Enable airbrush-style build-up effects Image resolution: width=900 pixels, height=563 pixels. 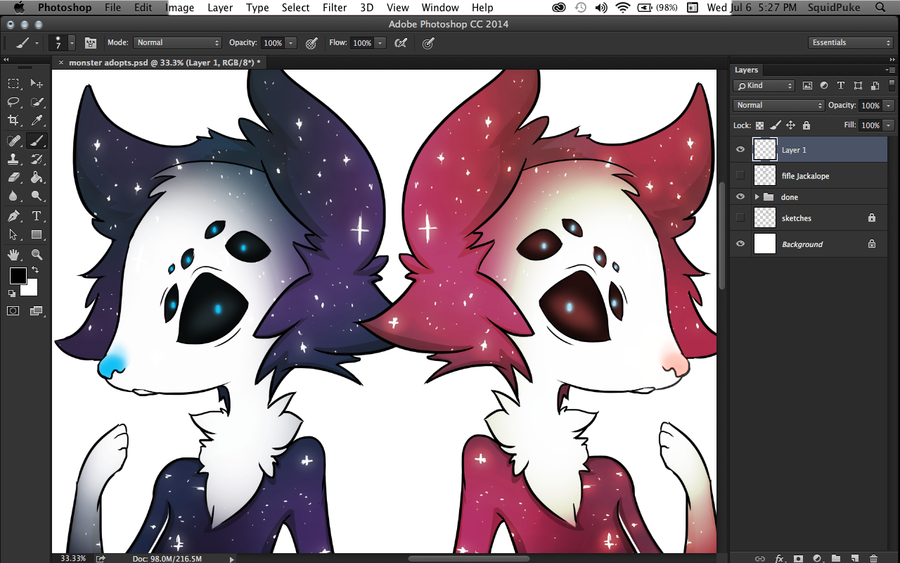[x=401, y=43]
